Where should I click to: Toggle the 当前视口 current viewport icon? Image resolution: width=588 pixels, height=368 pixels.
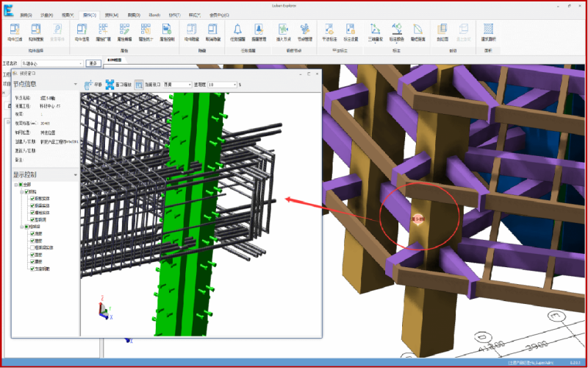(x=139, y=85)
